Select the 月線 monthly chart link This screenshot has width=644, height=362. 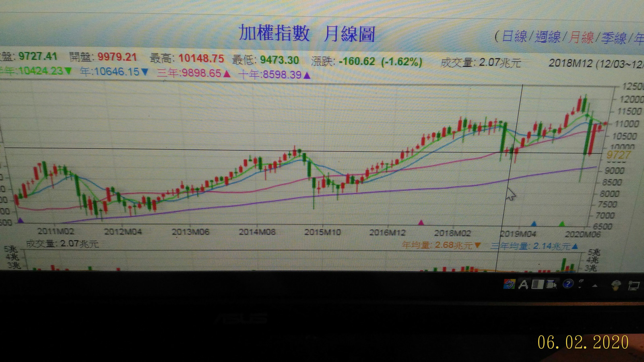click(x=581, y=37)
